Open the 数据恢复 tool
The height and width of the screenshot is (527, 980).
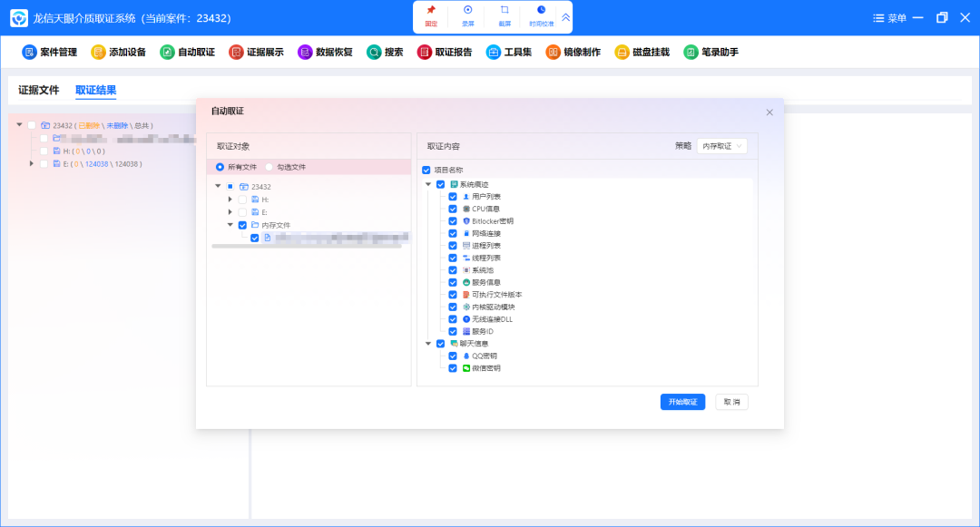[325, 53]
